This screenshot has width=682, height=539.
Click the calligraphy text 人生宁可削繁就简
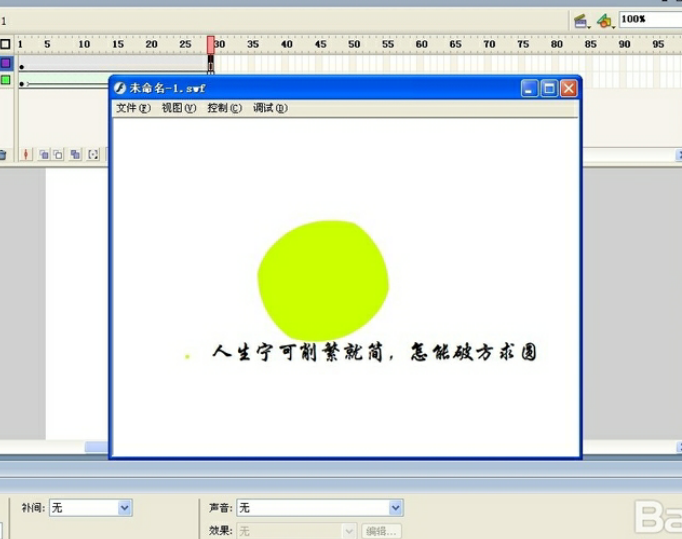[x=298, y=352]
